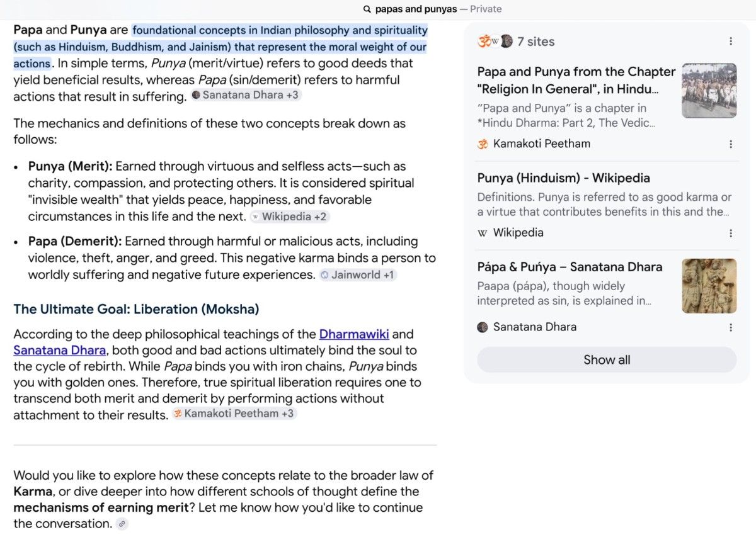
Task: Open options for the Wikipedia source card
Action: click(x=731, y=233)
